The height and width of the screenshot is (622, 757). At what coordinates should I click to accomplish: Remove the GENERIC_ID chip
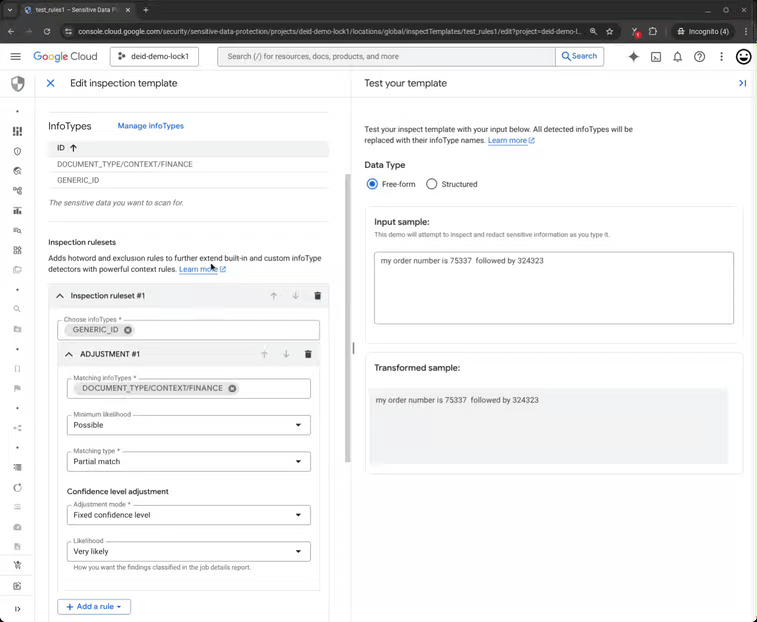(128, 330)
